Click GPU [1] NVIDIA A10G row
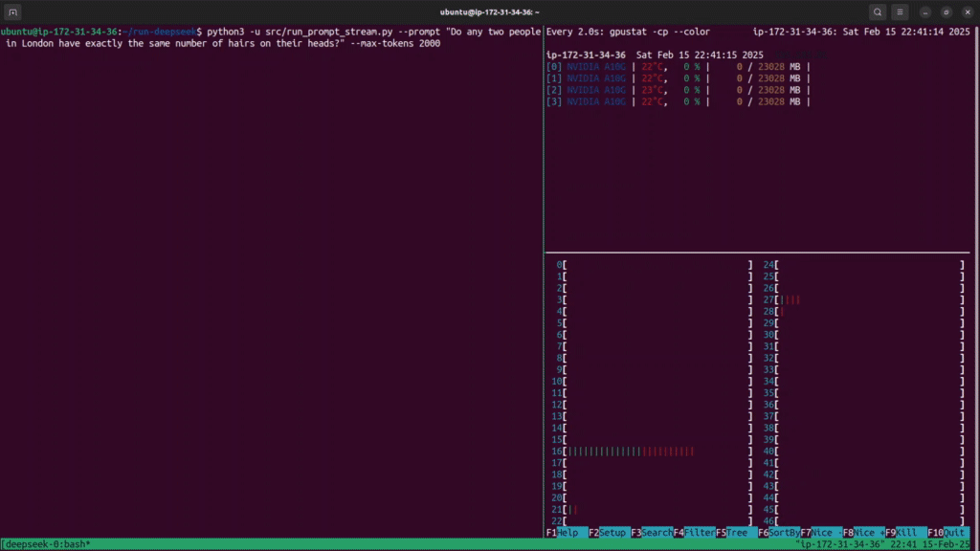Image resolution: width=980 pixels, height=551 pixels. (x=679, y=78)
